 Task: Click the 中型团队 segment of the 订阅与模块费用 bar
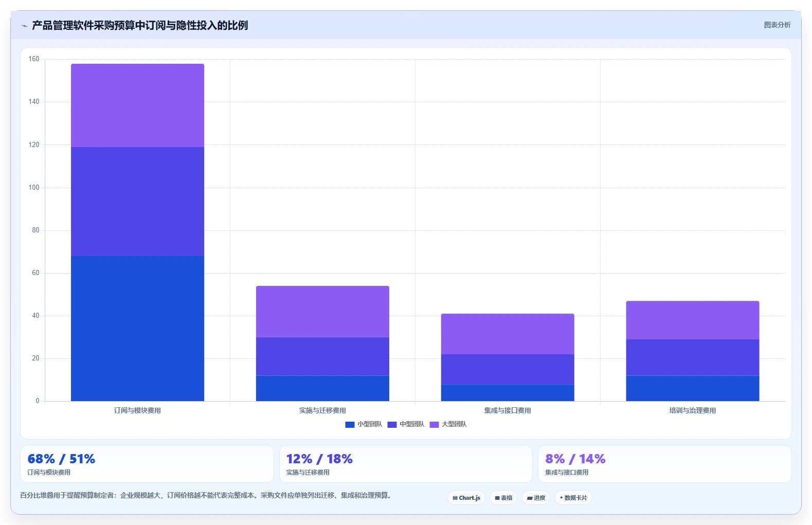[x=137, y=202]
